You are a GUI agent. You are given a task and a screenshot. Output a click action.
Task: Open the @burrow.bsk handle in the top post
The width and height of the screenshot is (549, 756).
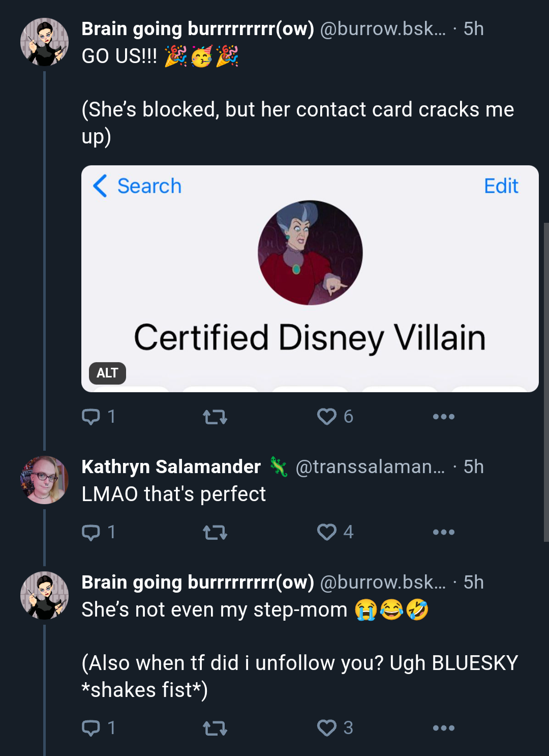383,29
